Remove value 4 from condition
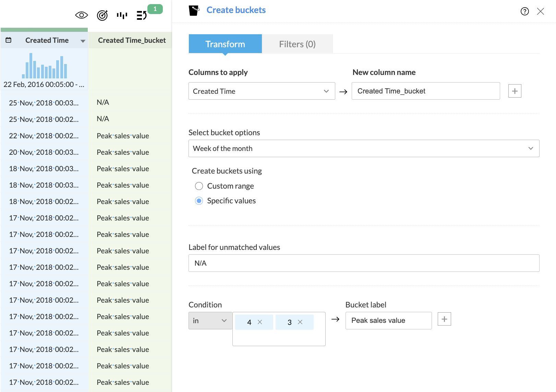 [x=260, y=322]
